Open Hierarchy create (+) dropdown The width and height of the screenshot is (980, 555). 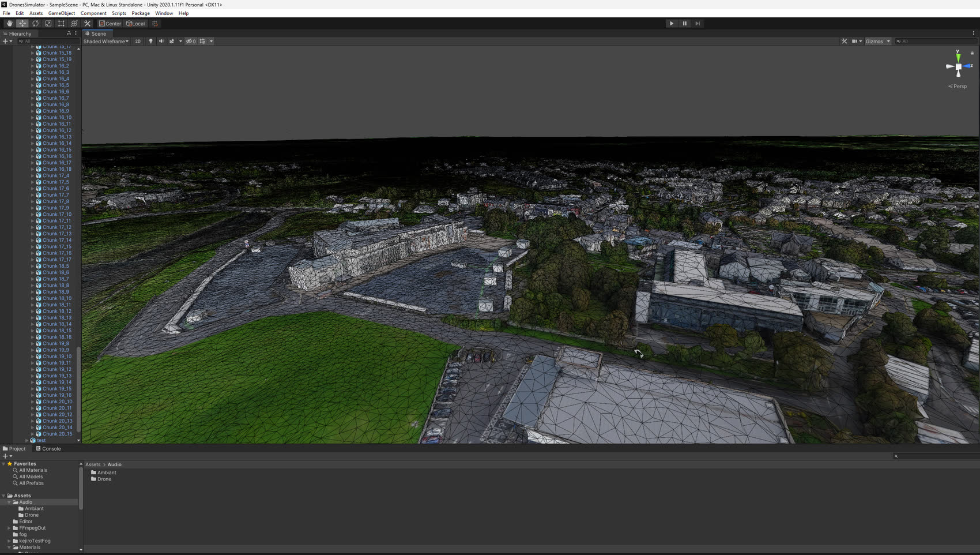7,42
